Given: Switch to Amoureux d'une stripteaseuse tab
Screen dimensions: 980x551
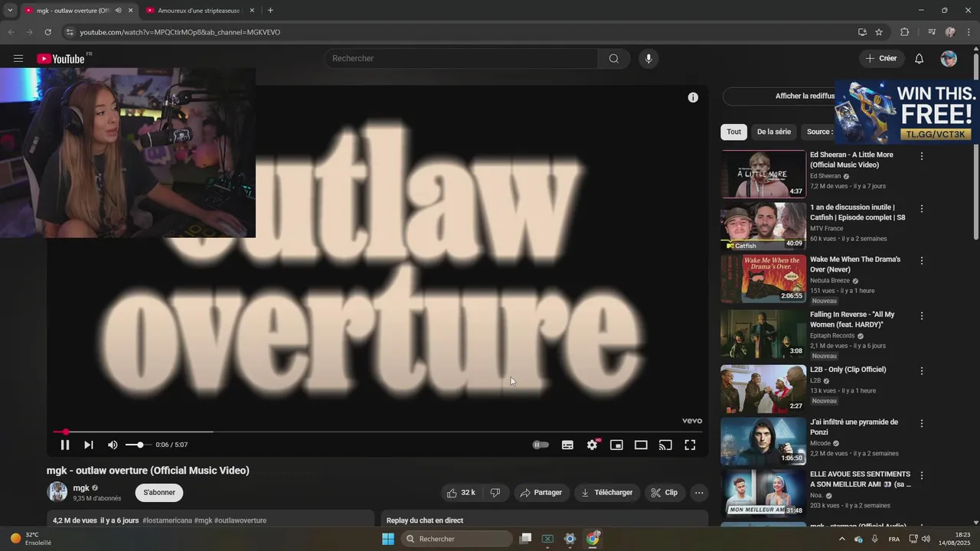Looking at the screenshot, I should coord(198,11).
